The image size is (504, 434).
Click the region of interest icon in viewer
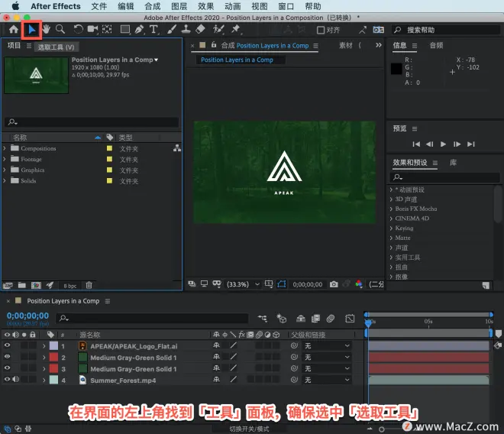(269, 283)
